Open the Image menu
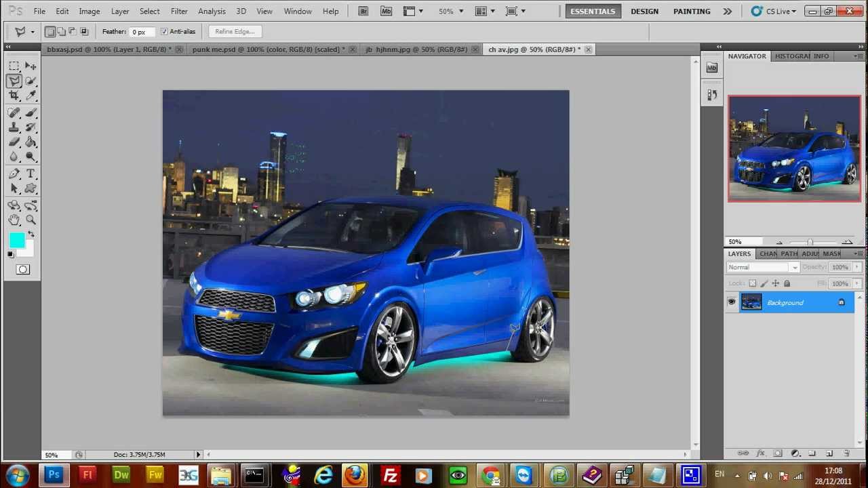 point(89,11)
